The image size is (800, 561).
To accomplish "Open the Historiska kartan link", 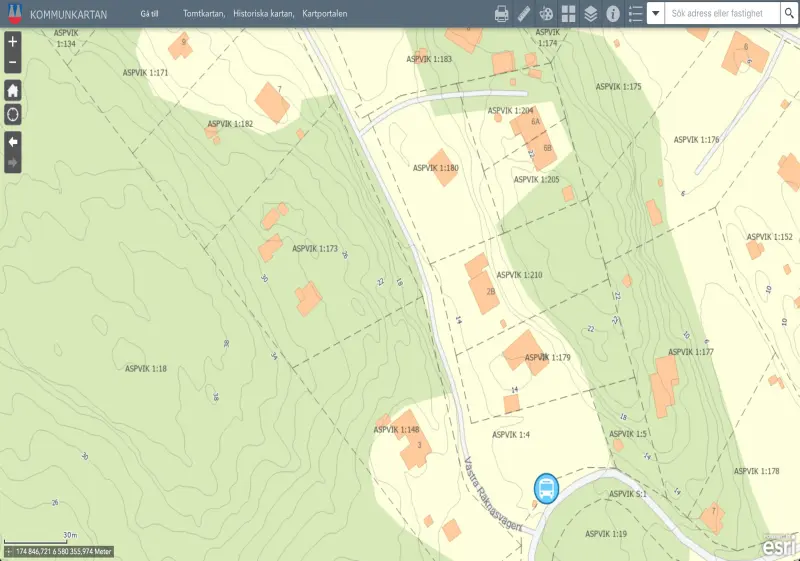I will (264, 14).
